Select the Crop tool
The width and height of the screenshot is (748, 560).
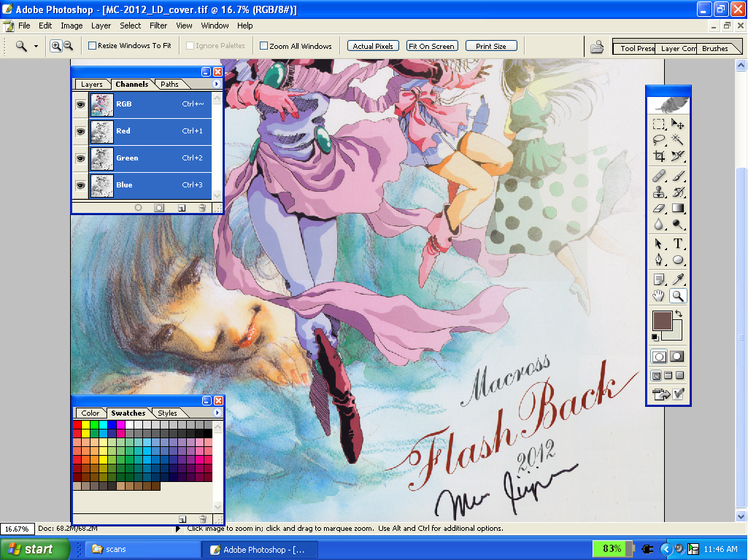(x=659, y=156)
